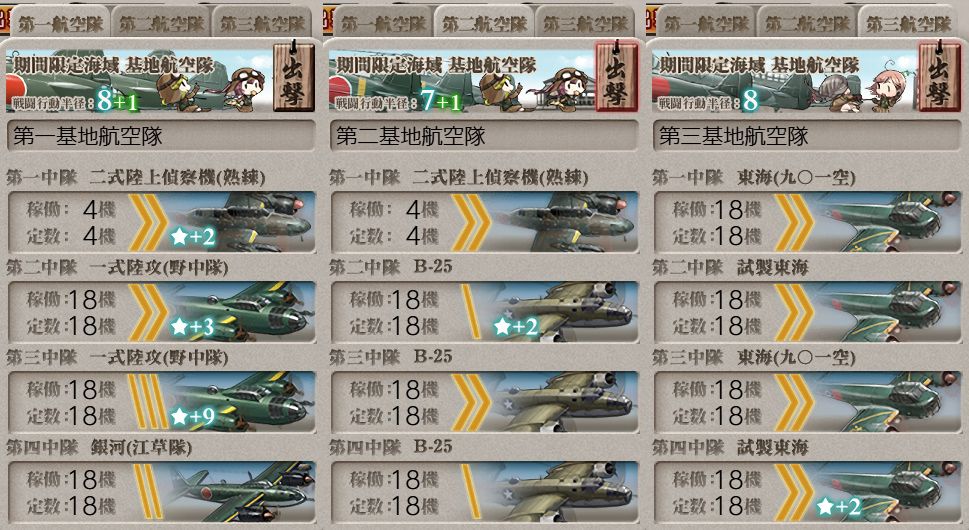969x530 pixels.
Task: Open the 第二中隊 試製東海 squadron slot
Action: pos(808,312)
